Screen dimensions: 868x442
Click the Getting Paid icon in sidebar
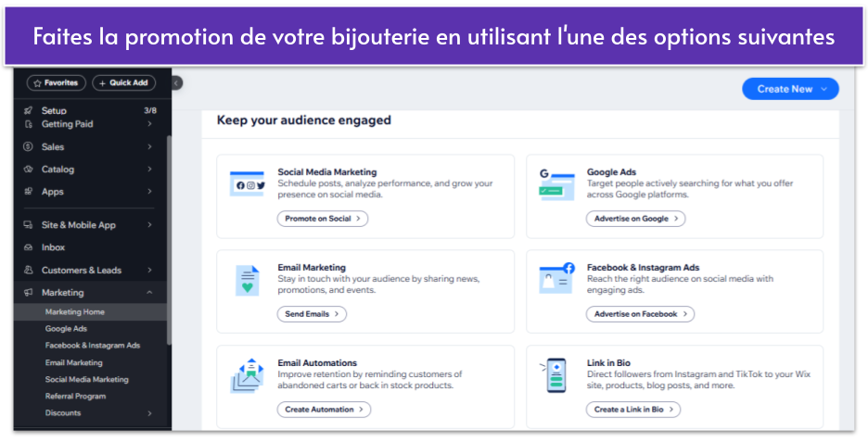point(28,124)
